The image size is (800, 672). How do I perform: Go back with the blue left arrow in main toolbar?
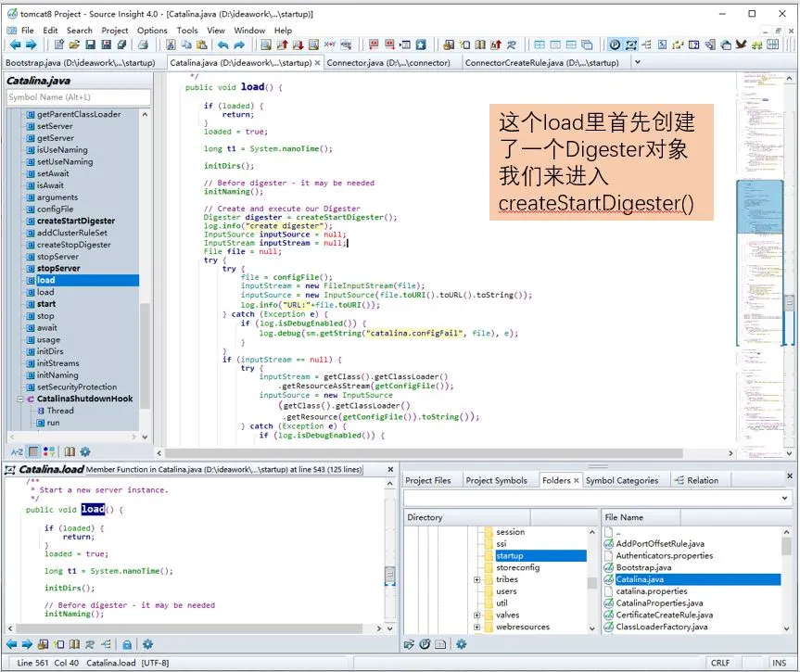point(15,44)
